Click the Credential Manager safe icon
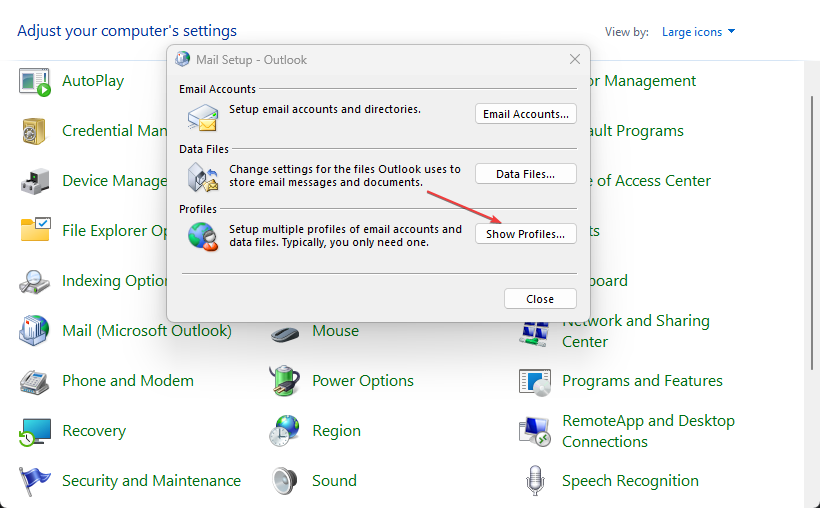 [35, 131]
